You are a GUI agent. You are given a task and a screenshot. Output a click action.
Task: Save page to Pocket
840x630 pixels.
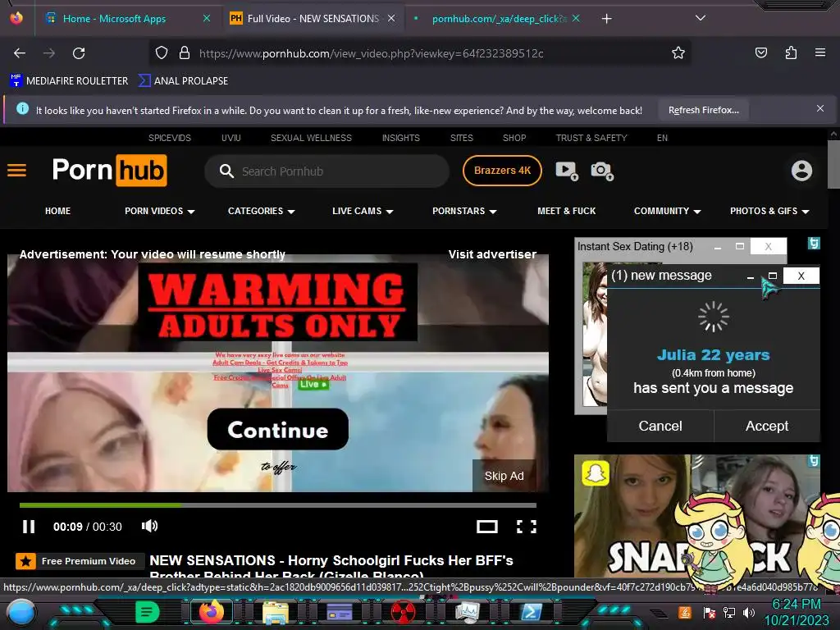click(760, 53)
